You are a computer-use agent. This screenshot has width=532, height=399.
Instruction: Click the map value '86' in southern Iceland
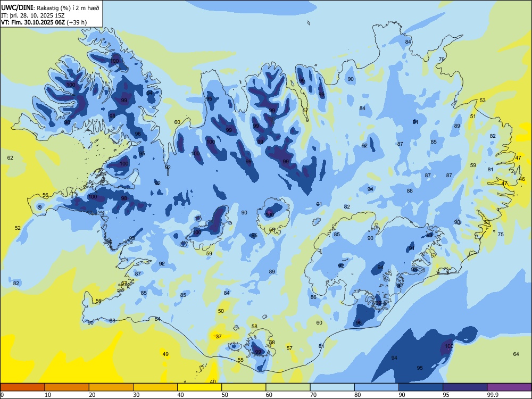313,297
